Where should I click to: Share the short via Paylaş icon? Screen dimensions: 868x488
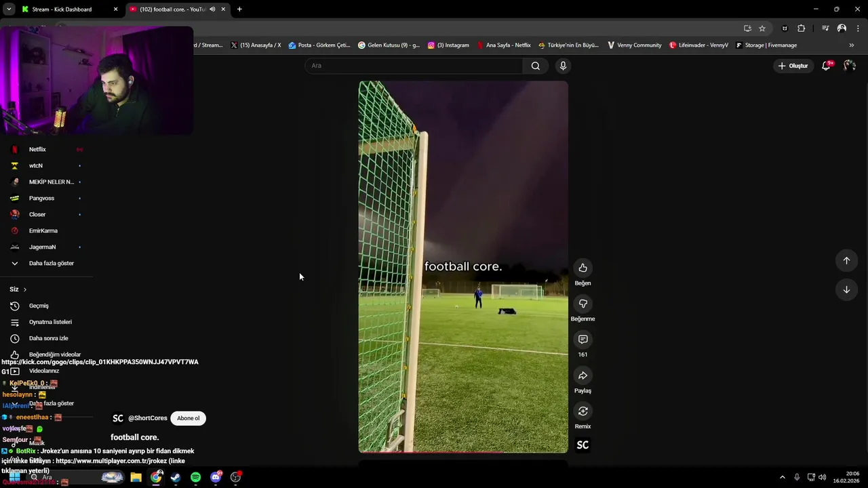583,375
